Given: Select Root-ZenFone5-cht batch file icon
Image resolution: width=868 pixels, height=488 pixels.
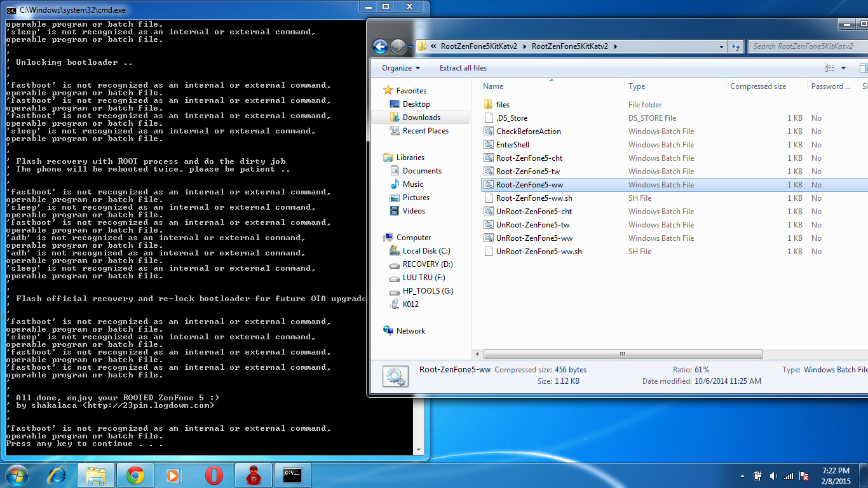Looking at the screenshot, I should click(x=488, y=158).
